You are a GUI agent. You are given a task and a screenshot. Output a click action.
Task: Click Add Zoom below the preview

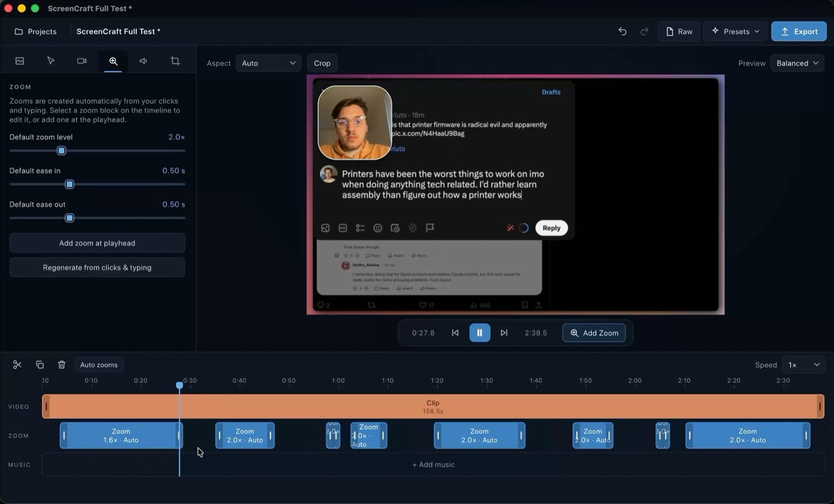pyautogui.click(x=594, y=333)
